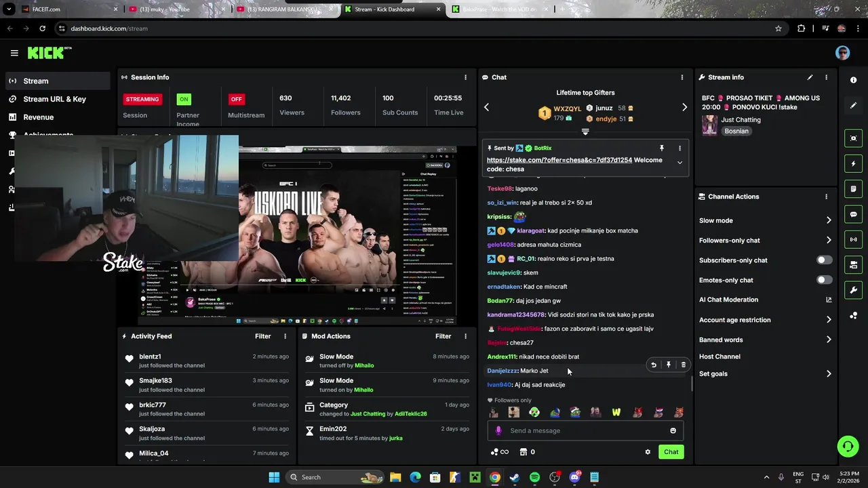Unpin the BotRix pinned message
Viewport: 868px width, 488px height.
(x=662, y=148)
